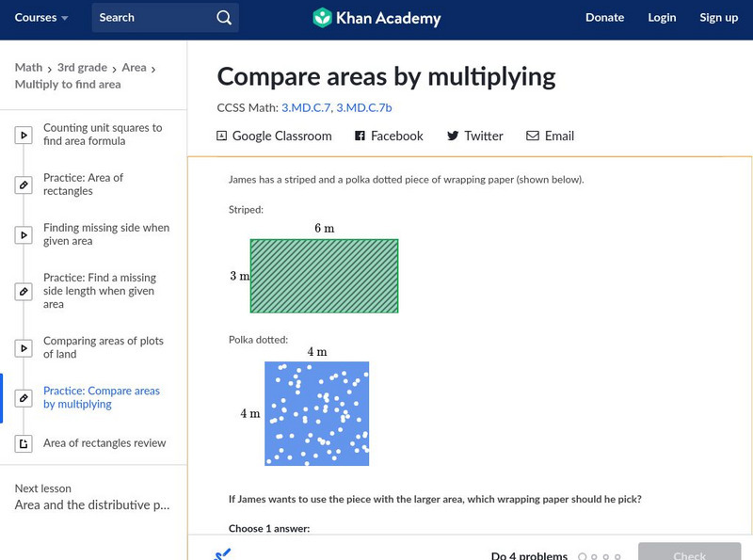Open the Finding missing side video lesson

pos(105,234)
